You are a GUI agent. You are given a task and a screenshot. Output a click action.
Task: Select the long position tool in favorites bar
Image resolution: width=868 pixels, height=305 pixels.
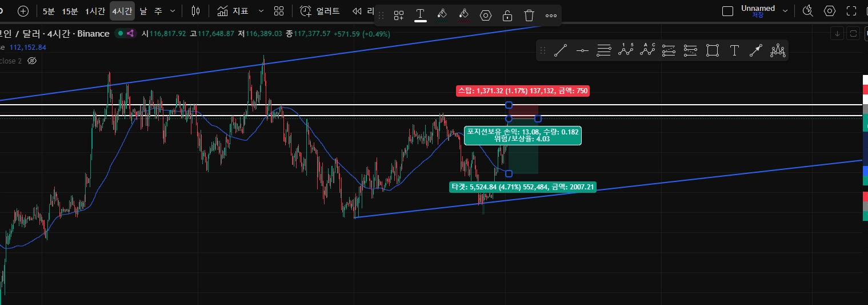coord(669,50)
